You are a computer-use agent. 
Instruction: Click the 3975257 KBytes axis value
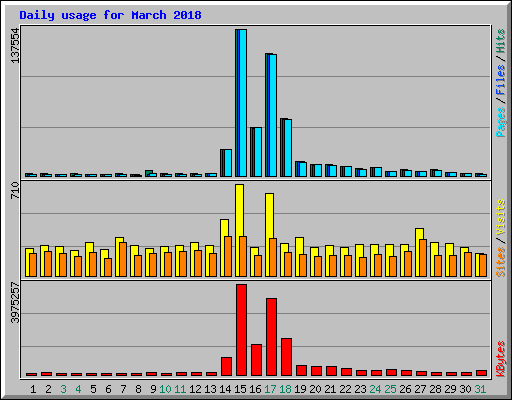click(15, 303)
